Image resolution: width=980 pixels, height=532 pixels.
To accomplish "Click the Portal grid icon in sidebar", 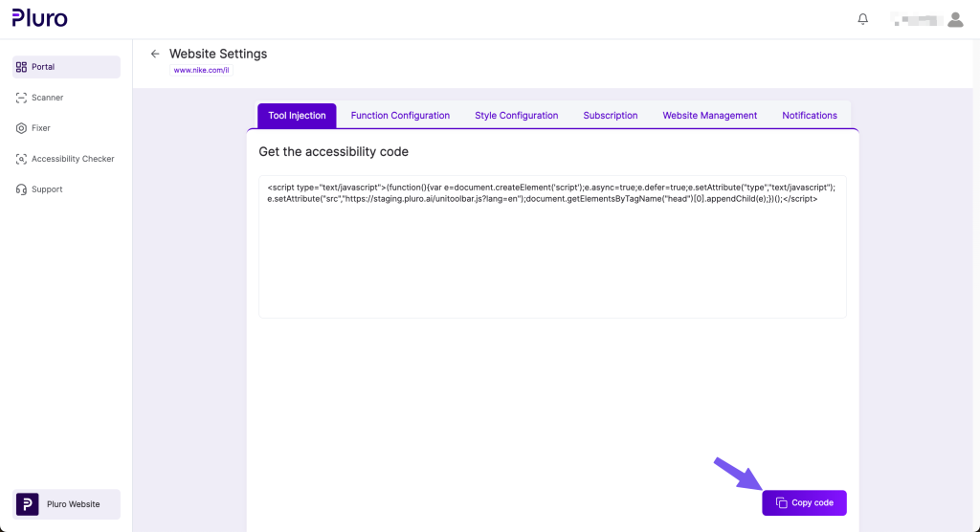I will click(22, 67).
